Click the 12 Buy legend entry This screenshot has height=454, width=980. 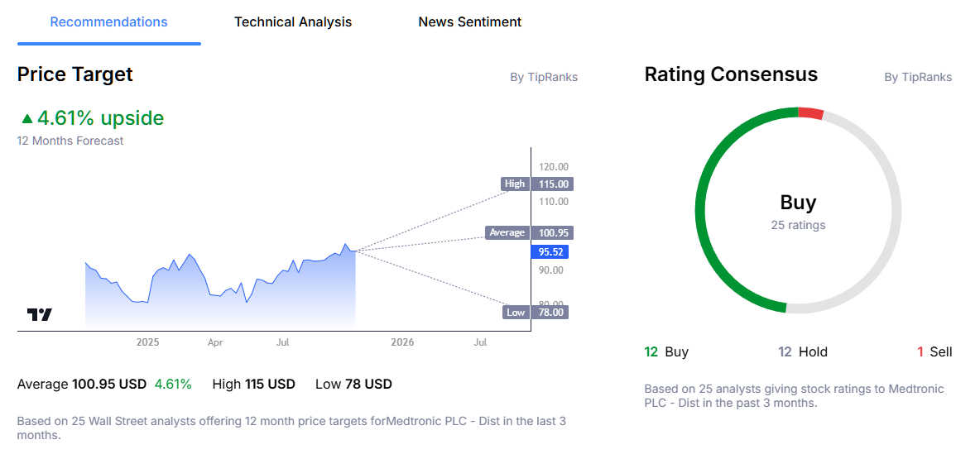666,351
